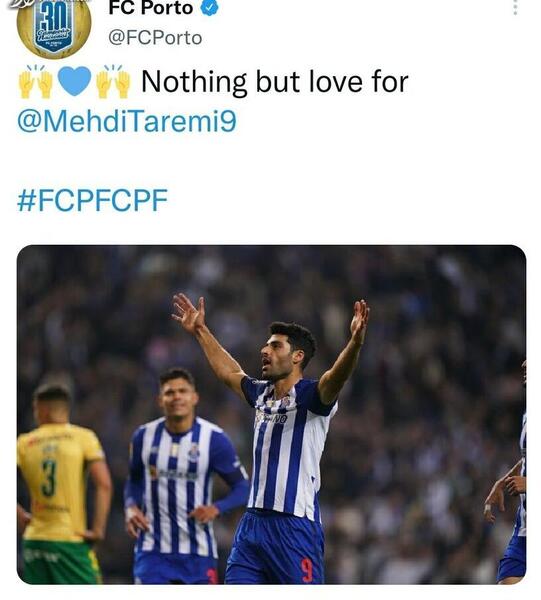The height and width of the screenshot is (600, 541).
Task: Click the @FCPorto handle
Action: [x=155, y=38]
